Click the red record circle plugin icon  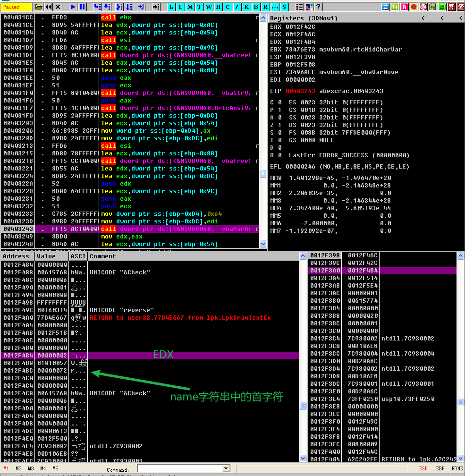click(x=414, y=7)
